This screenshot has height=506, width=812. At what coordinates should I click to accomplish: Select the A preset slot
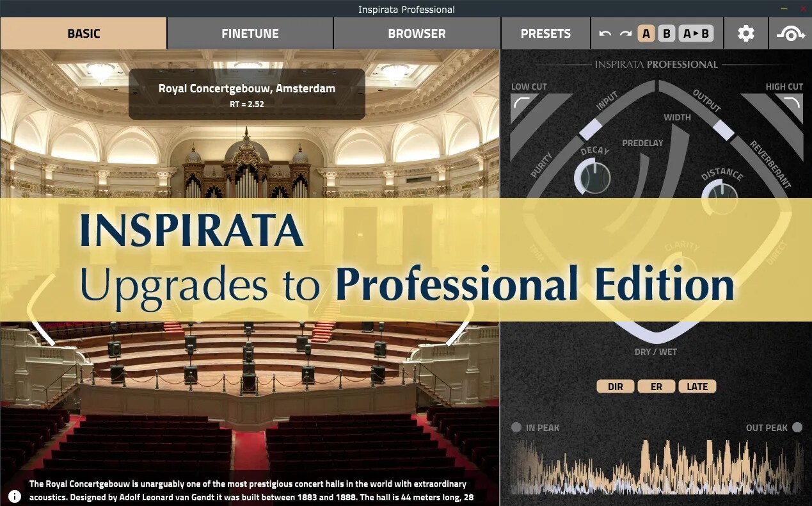[646, 33]
